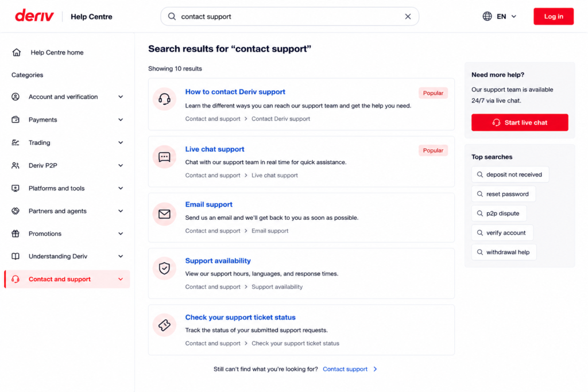Screen dimensions: 588x392
Task: Click the Popular badge on Live chat support
Action: (433, 150)
